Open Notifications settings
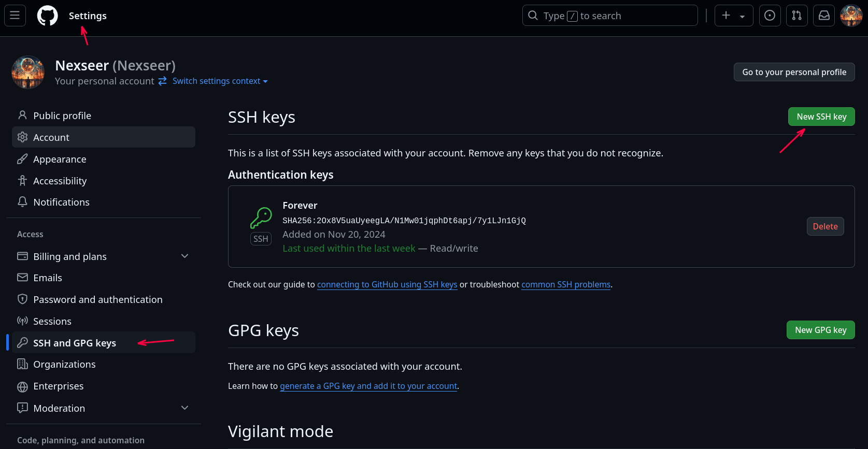Screen dimensions: 868x449 [x=104, y=202]
